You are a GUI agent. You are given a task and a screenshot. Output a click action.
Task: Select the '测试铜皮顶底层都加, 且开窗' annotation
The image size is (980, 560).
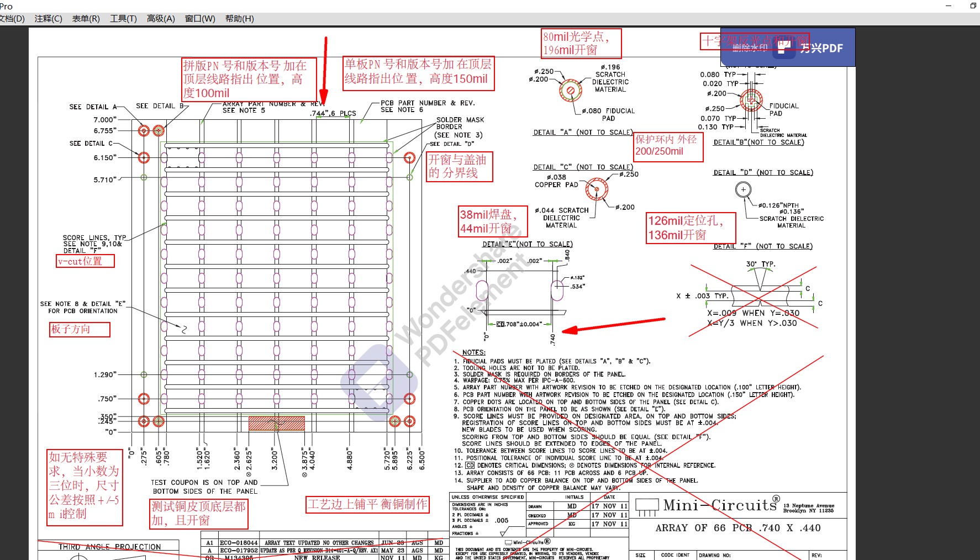[x=199, y=514]
